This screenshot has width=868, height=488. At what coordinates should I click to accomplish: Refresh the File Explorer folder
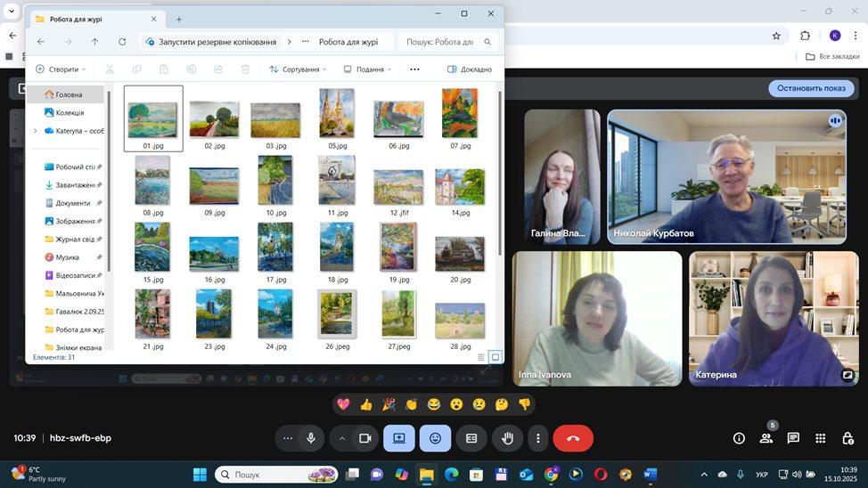[x=122, y=42]
